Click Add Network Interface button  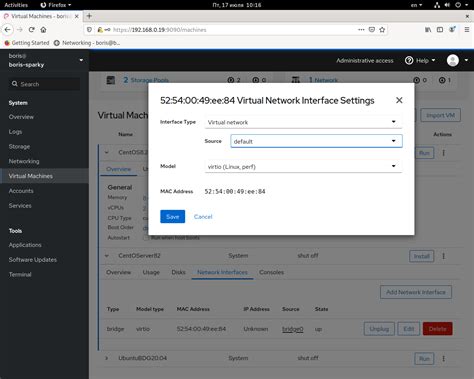point(416,292)
